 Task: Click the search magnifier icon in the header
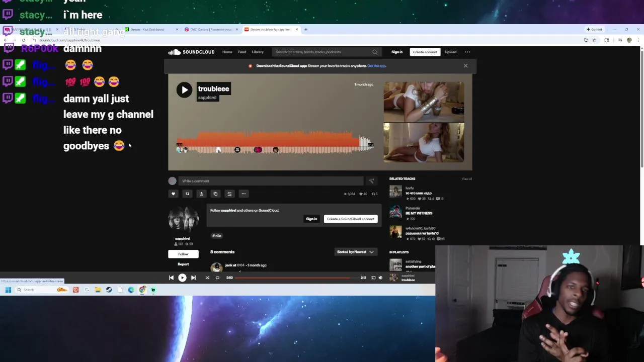[374, 52]
